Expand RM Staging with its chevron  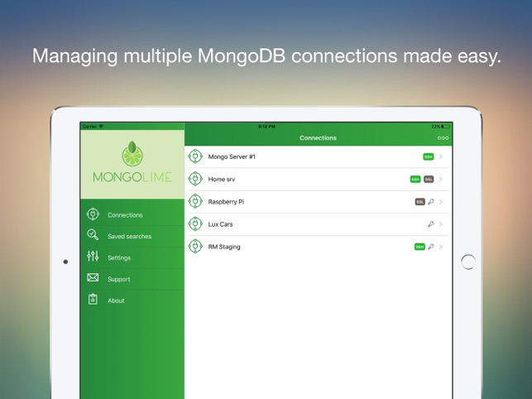click(x=441, y=247)
